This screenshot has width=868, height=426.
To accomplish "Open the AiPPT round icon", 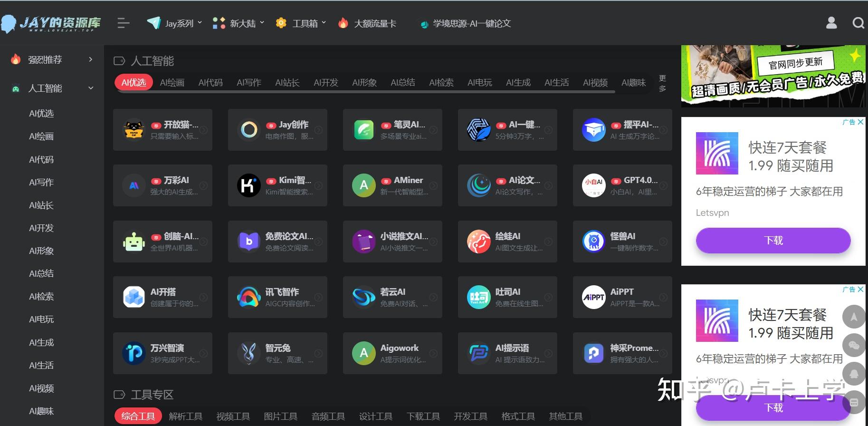I will [x=594, y=297].
